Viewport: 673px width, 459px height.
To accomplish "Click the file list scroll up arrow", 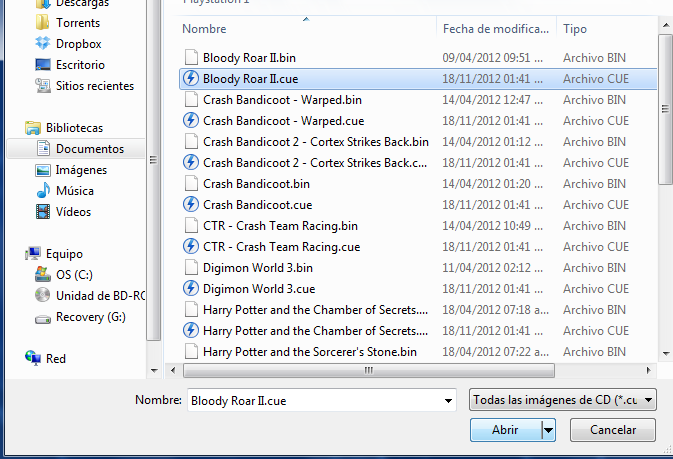I will [x=666, y=25].
